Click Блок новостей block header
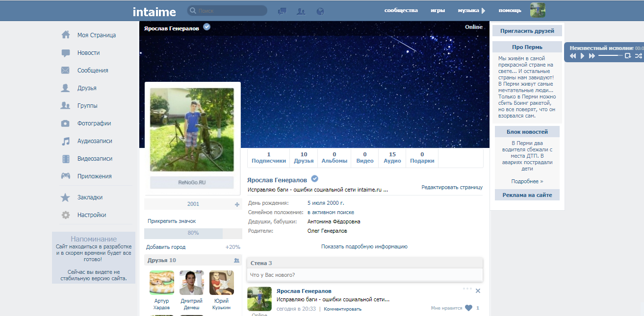The image size is (644, 316). pos(527,132)
